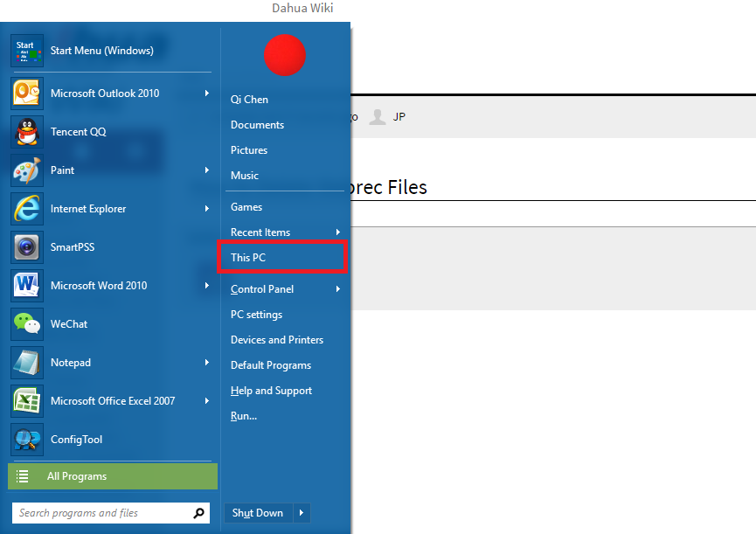Open Microsoft Office Excel 2007 icon

pyautogui.click(x=27, y=401)
